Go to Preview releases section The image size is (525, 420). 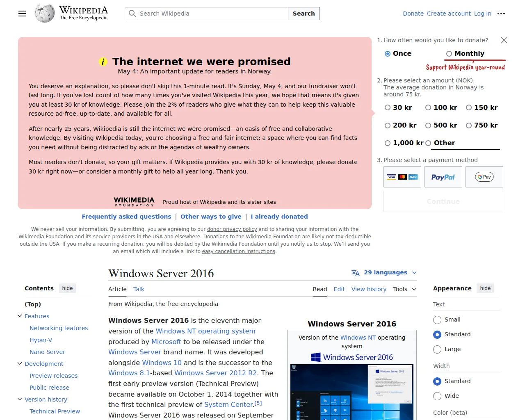tap(53, 376)
